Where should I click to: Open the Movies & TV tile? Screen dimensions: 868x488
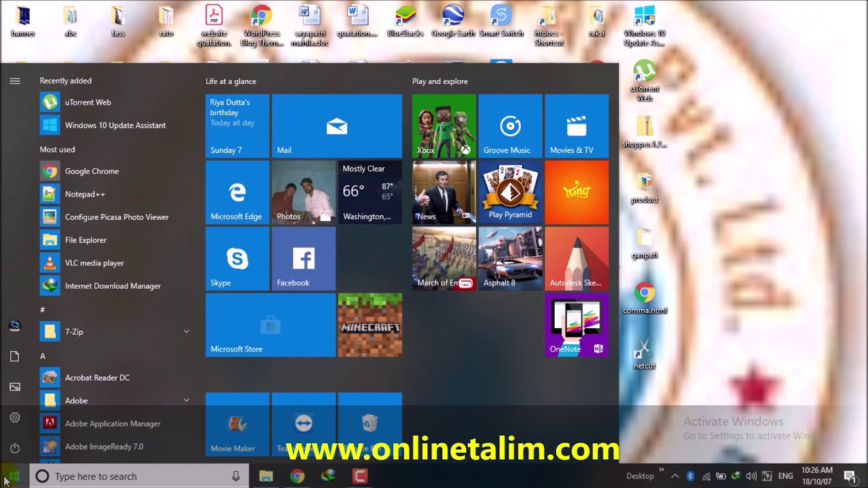tap(577, 126)
